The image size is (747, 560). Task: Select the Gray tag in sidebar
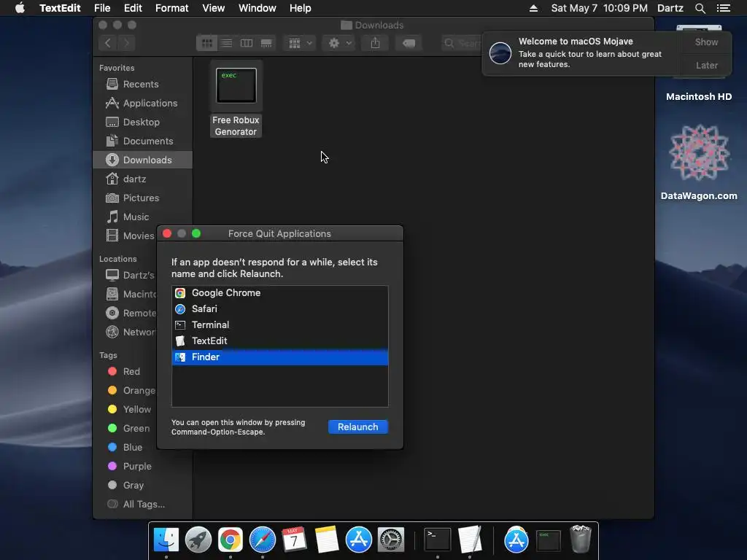tap(125, 485)
